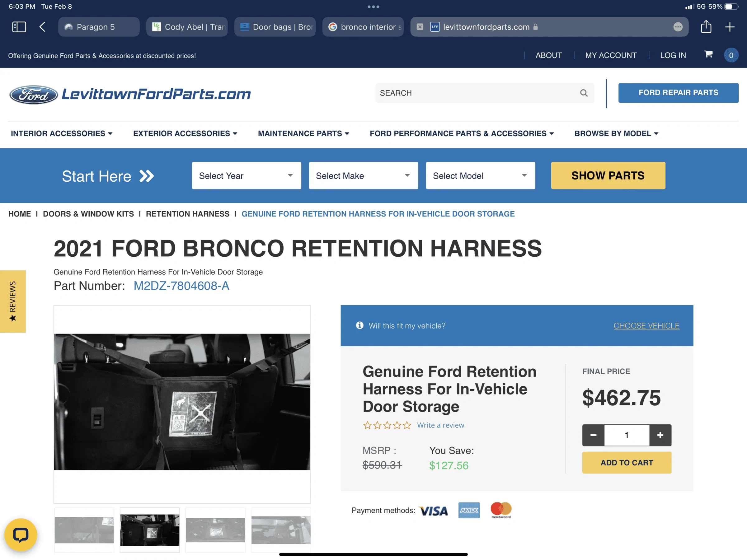Select the first product thumbnail
This screenshot has width=747, height=560.
point(84,530)
